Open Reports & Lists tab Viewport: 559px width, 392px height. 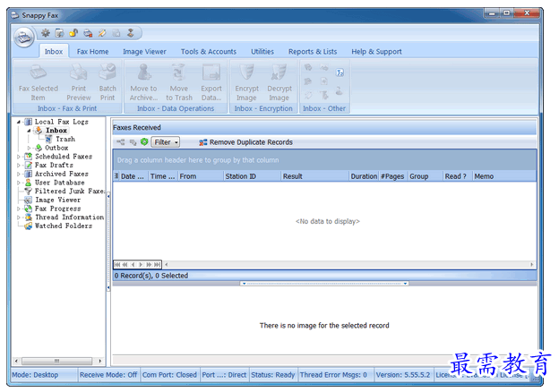tap(313, 52)
